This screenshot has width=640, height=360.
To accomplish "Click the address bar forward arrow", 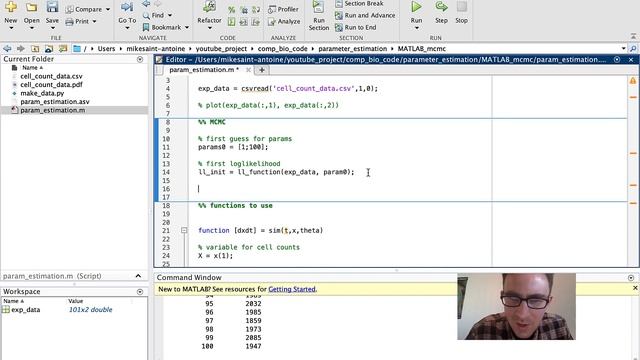I will click(x=20, y=49).
